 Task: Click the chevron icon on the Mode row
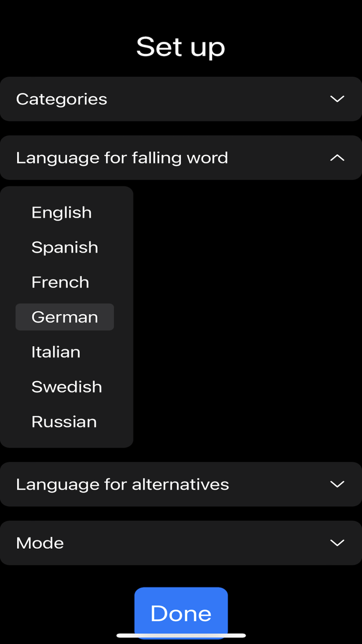[337, 543]
